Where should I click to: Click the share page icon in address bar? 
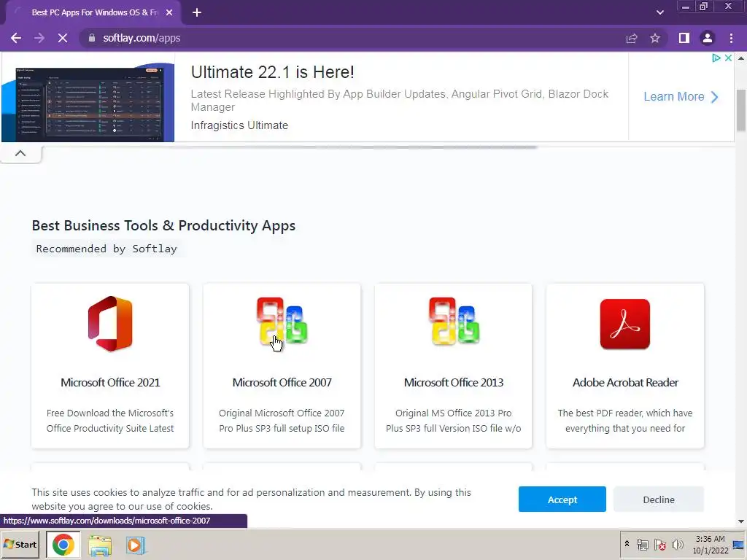coord(632,38)
